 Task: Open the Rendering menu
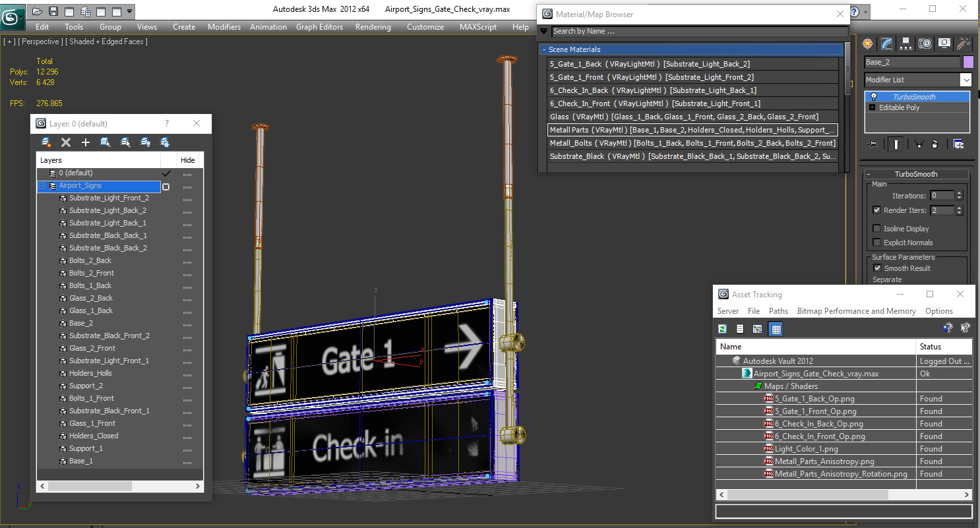tap(373, 27)
